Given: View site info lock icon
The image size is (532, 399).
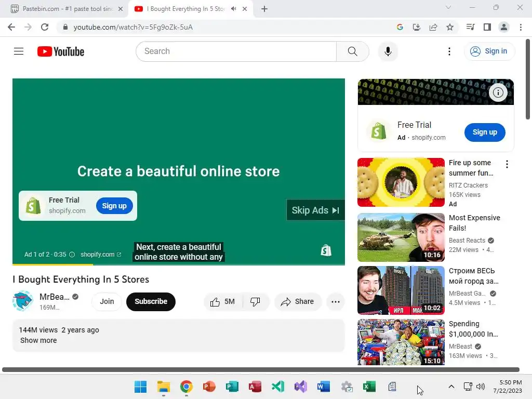Looking at the screenshot, I should (x=65, y=27).
